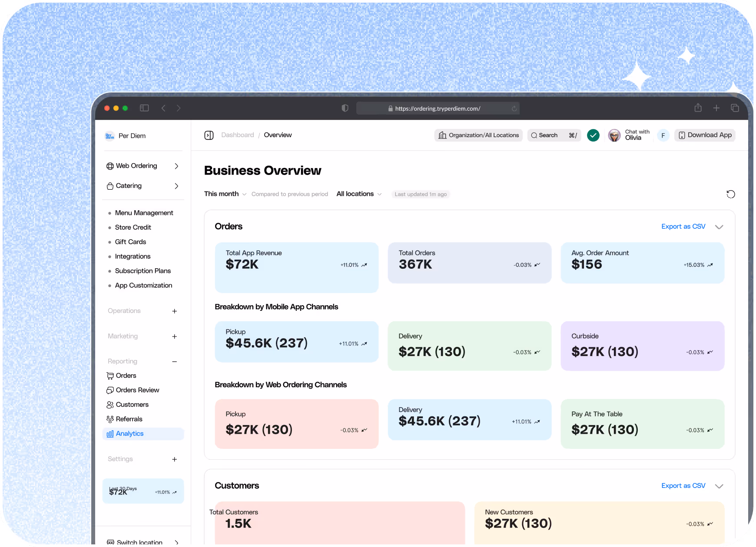Click the New Customers card
Image resolution: width=756 pixels, height=547 pixels.
pos(599,524)
